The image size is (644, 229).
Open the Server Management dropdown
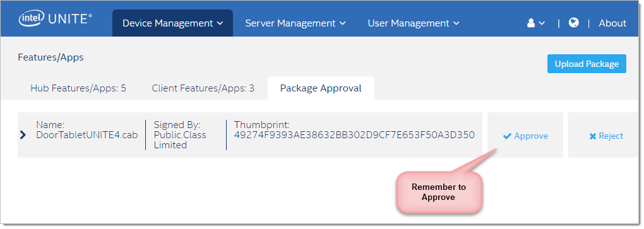tap(295, 23)
